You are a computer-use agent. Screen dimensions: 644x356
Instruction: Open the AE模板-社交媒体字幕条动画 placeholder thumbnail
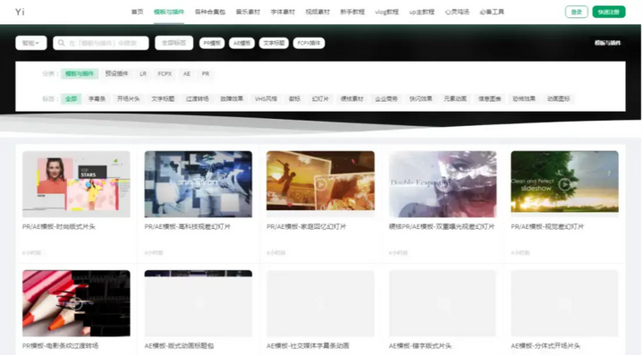click(x=320, y=303)
